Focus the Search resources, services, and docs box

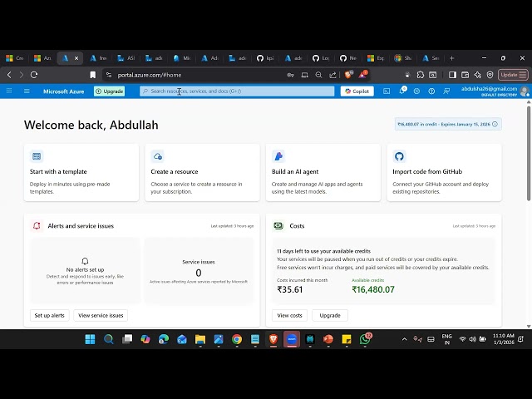tap(237, 91)
